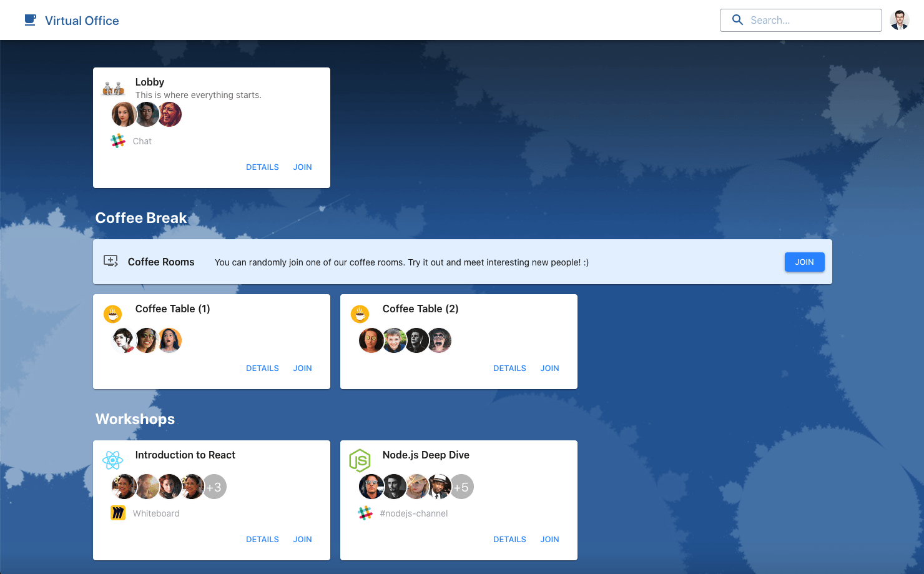Click the Lobby room title

[150, 82]
